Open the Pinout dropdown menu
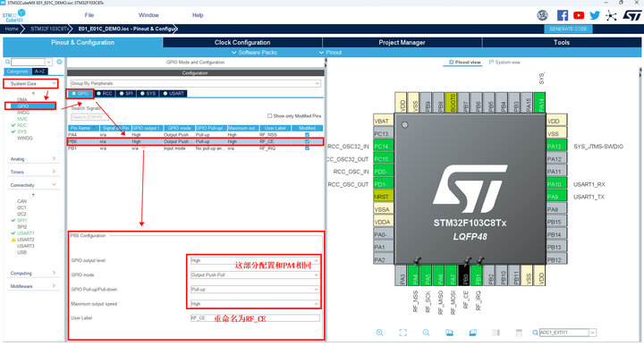Image resolution: width=644 pixels, height=346 pixels. click(x=330, y=53)
